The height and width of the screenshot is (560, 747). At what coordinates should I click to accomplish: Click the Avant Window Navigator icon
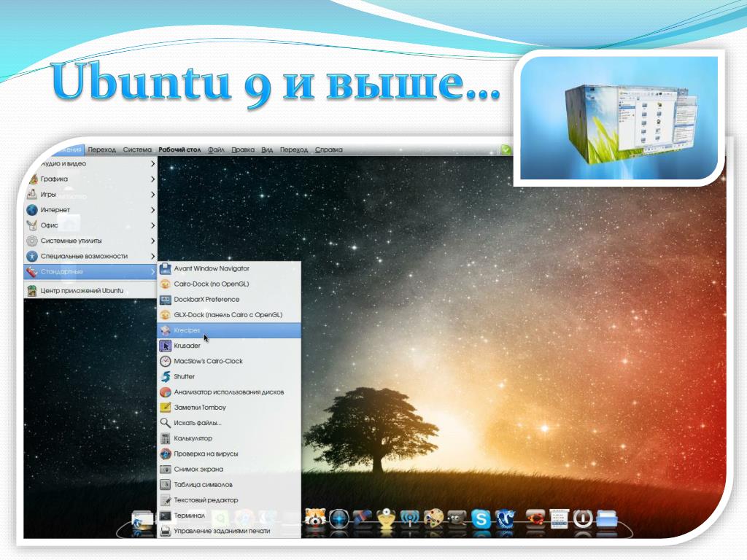(x=166, y=268)
